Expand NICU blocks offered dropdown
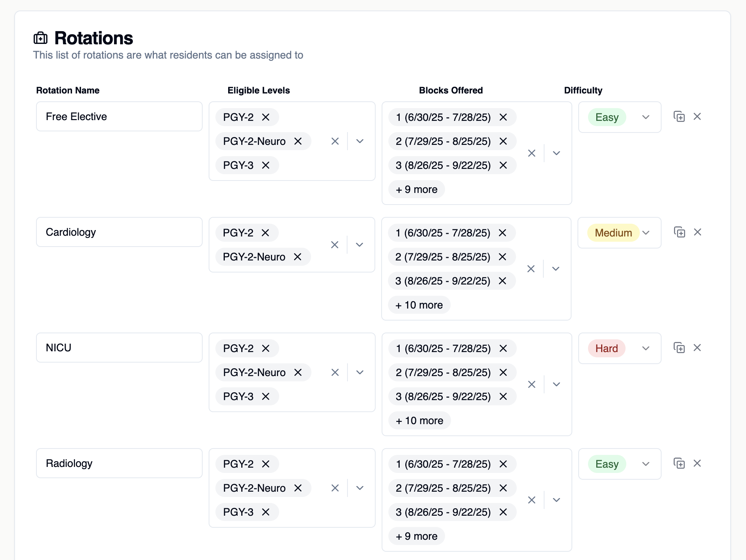The height and width of the screenshot is (560, 746). pos(556,384)
